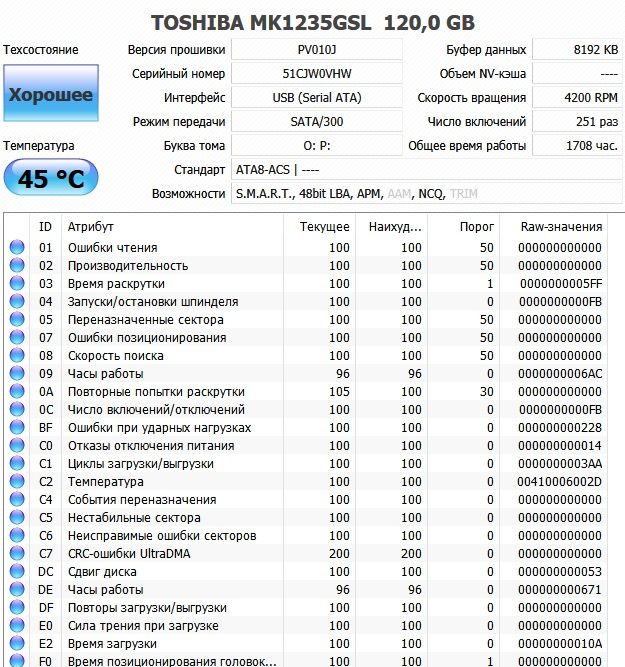The height and width of the screenshot is (667, 625).
Task: Click the Хорошее health status button
Action: 51,93
